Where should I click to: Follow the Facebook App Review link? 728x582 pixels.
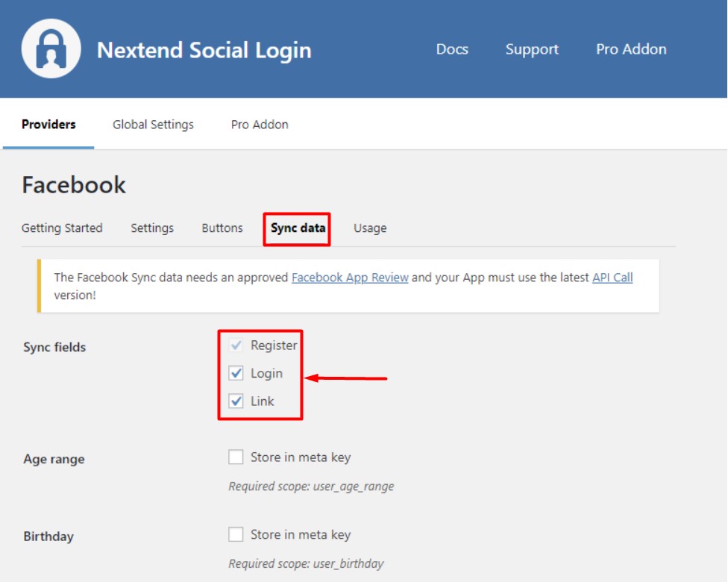click(350, 278)
